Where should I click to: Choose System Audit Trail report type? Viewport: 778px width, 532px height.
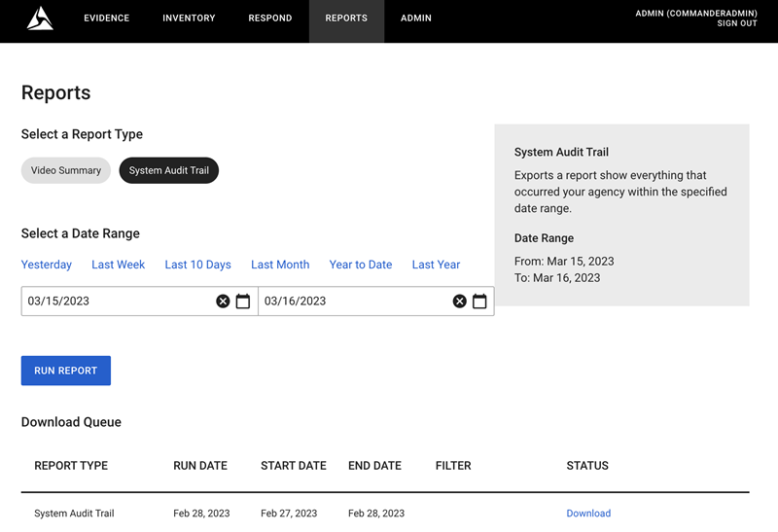(168, 170)
